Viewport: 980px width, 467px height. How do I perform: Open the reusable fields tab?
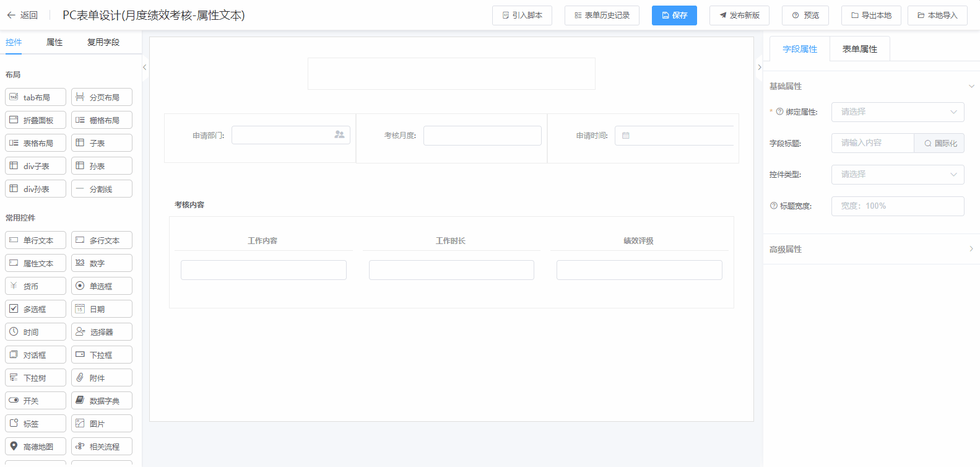(x=103, y=42)
